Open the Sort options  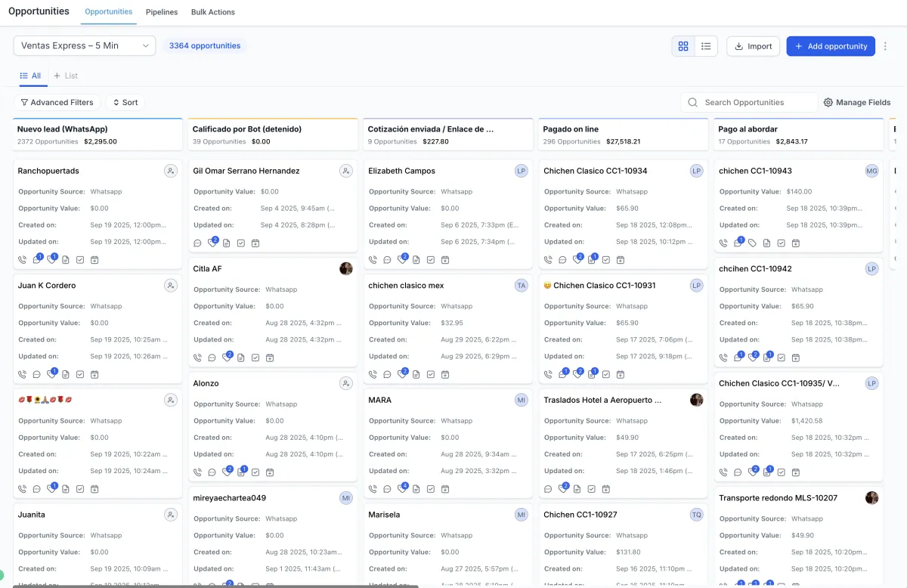[x=125, y=102]
